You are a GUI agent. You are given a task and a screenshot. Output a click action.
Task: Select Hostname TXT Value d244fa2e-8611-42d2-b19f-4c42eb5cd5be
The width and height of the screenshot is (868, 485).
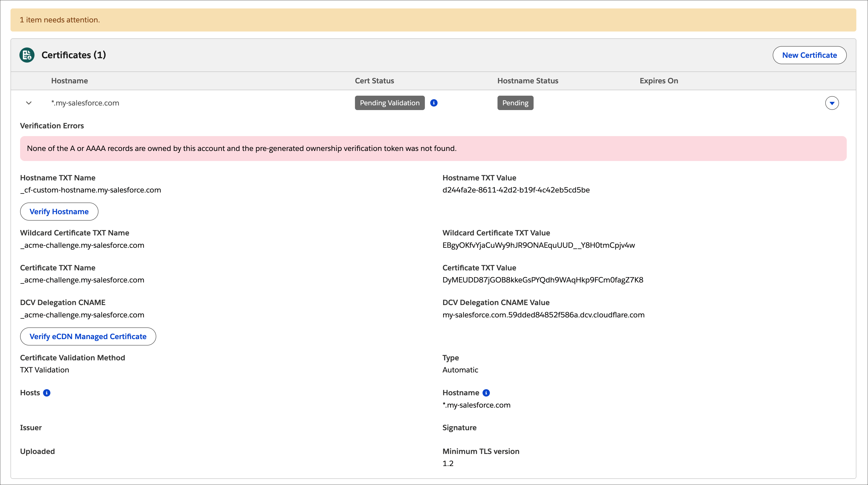point(516,190)
